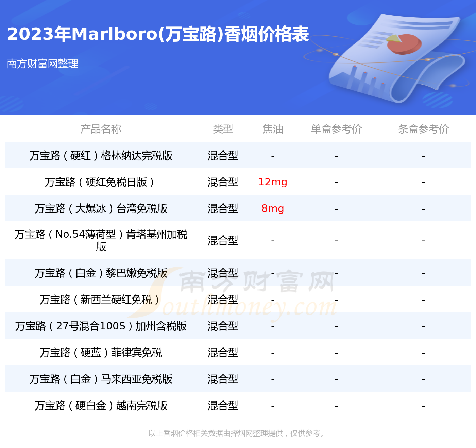
Task: Select row 万宝路（大爆冰）台湾免税版
Action: point(238,208)
